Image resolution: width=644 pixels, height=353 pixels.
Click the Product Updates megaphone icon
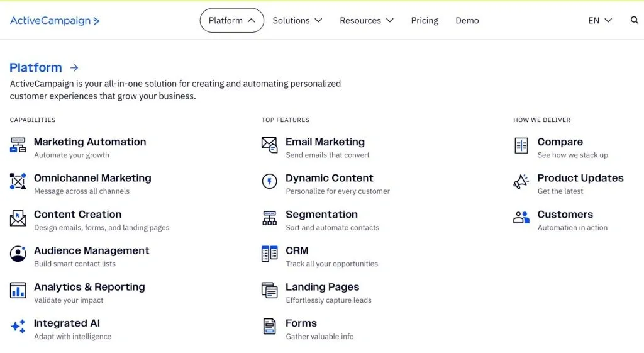pos(521,181)
